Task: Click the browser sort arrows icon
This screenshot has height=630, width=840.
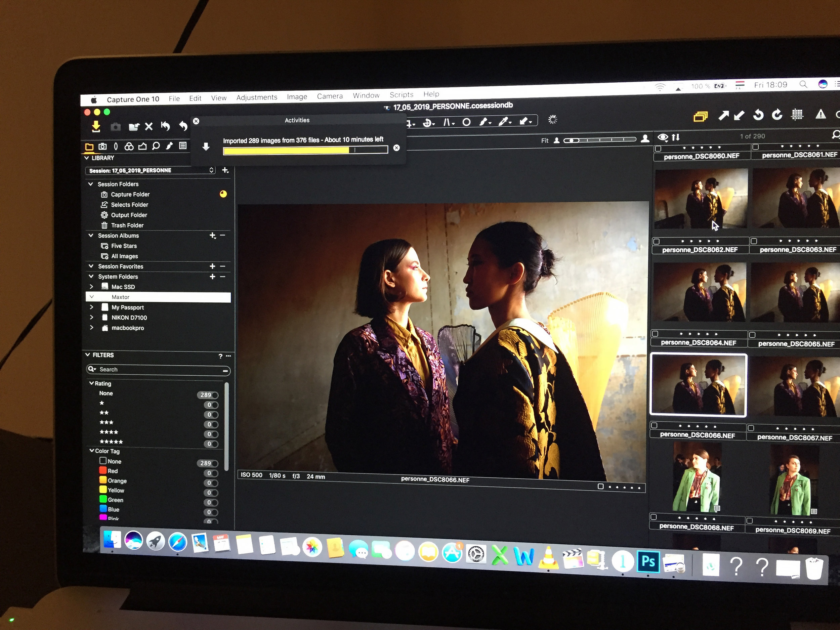Action: coord(676,137)
